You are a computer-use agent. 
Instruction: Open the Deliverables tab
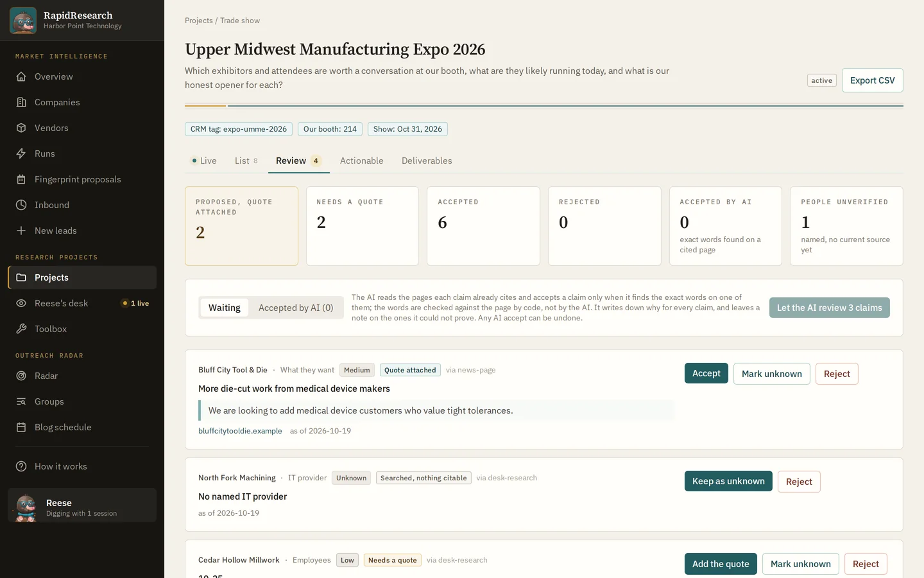click(427, 161)
